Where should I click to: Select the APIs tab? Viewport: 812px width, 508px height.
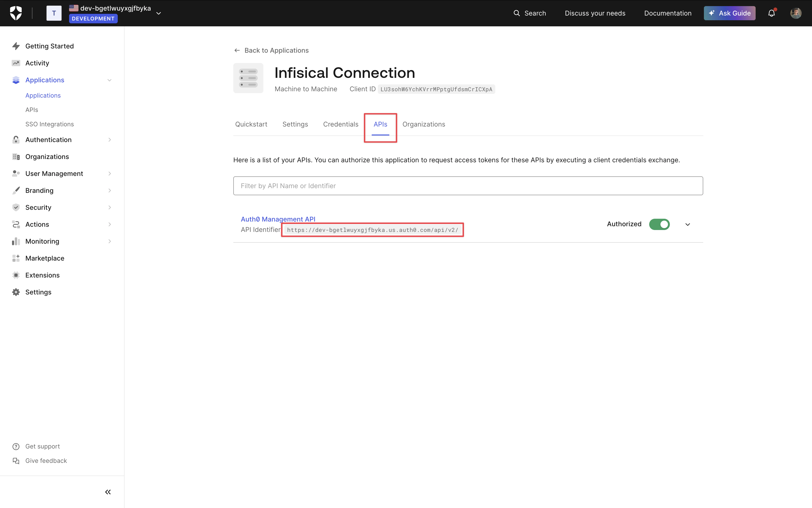pyautogui.click(x=380, y=124)
